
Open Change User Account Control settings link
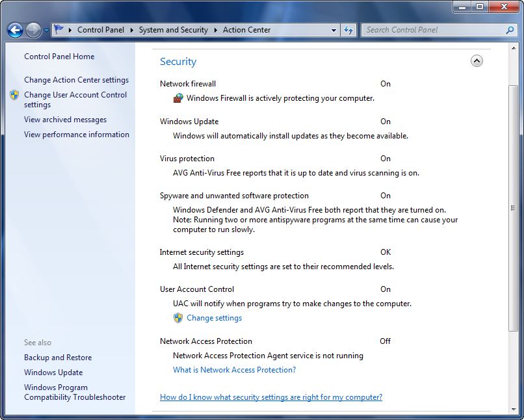pos(75,99)
